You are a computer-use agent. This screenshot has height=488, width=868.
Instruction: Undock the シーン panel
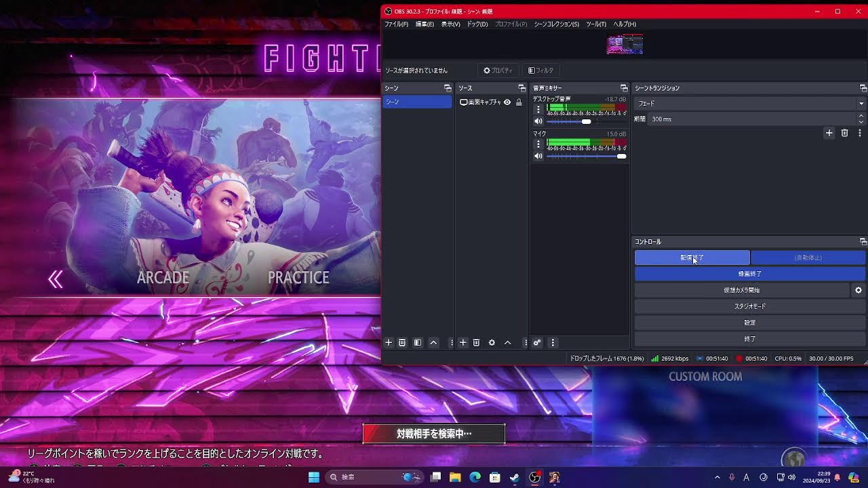pyautogui.click(x=448, y=88)
